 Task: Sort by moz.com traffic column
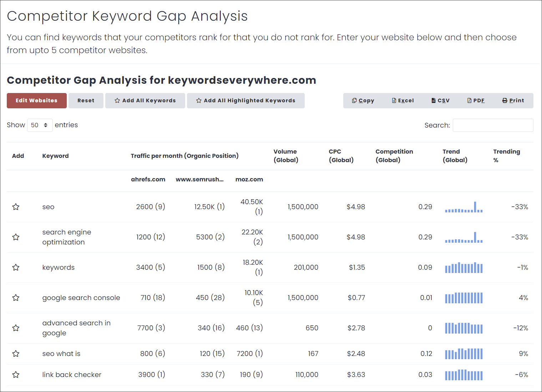tap(249, 179)
